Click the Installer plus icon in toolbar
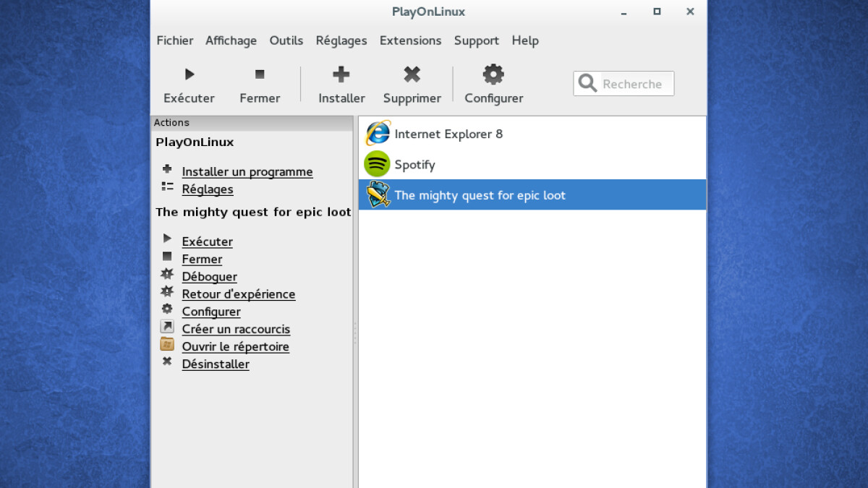The image size is (868, 488). 341,74
